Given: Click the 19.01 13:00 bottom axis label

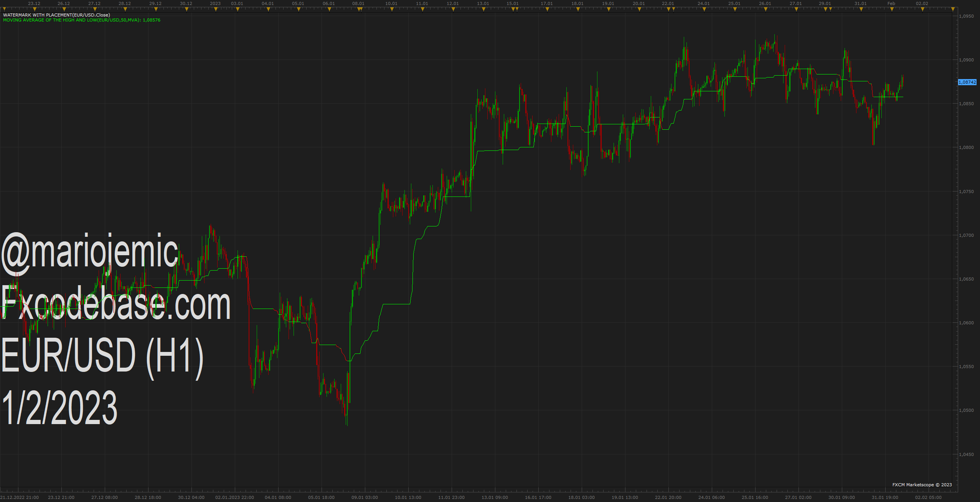Looking at the screenshot, I should (625, 497).
